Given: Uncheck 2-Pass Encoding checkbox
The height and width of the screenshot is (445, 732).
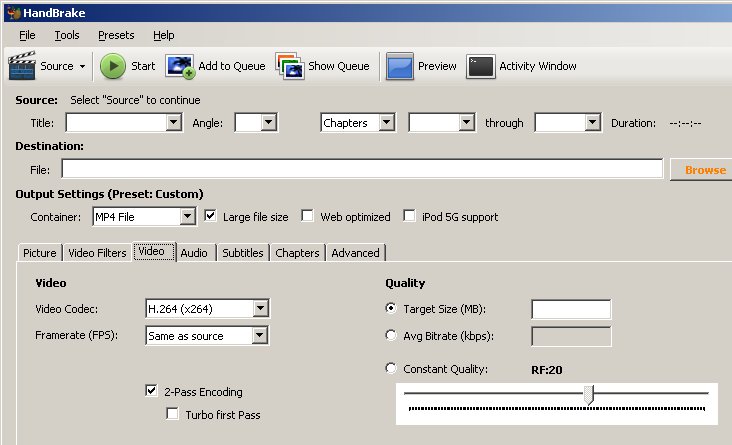Looking at the screenshot, I should [x=151, y=390].
